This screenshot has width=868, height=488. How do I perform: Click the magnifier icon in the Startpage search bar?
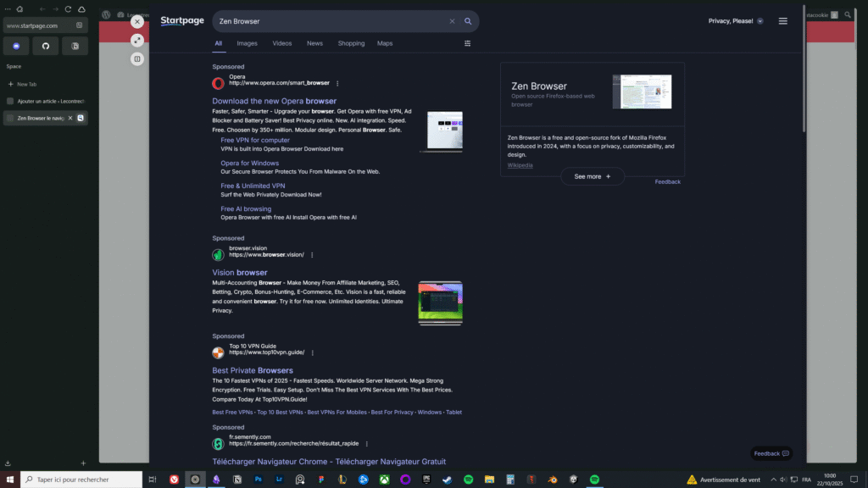468,20
